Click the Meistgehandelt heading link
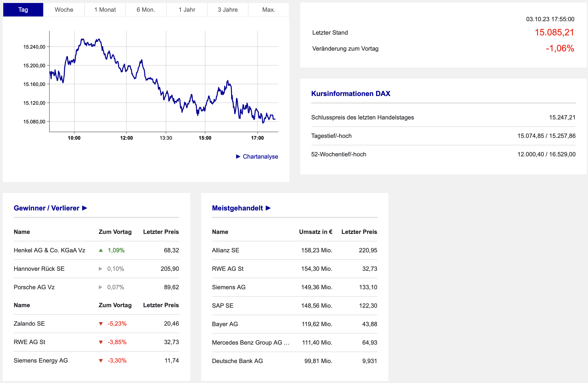 [x=237, y=208]
